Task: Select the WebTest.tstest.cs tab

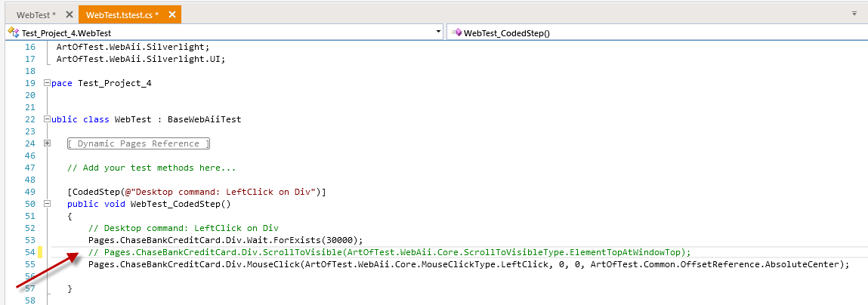Action: tap(121, 14)
